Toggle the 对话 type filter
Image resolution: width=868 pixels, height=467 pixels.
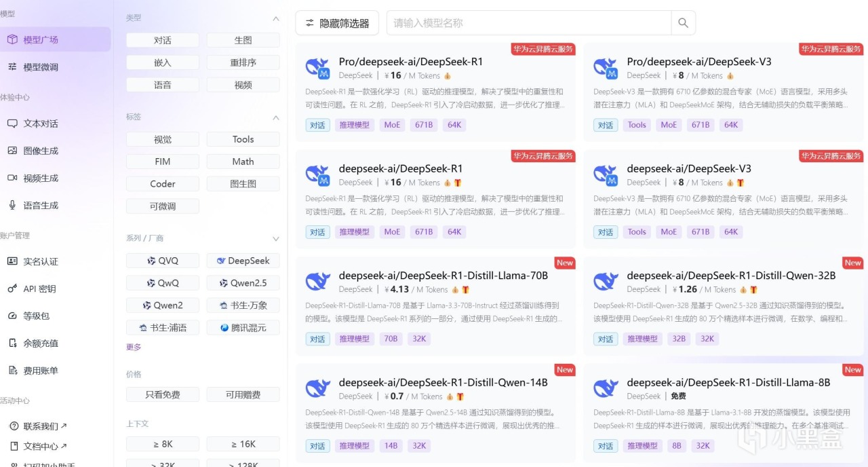[x=163, y=40]
